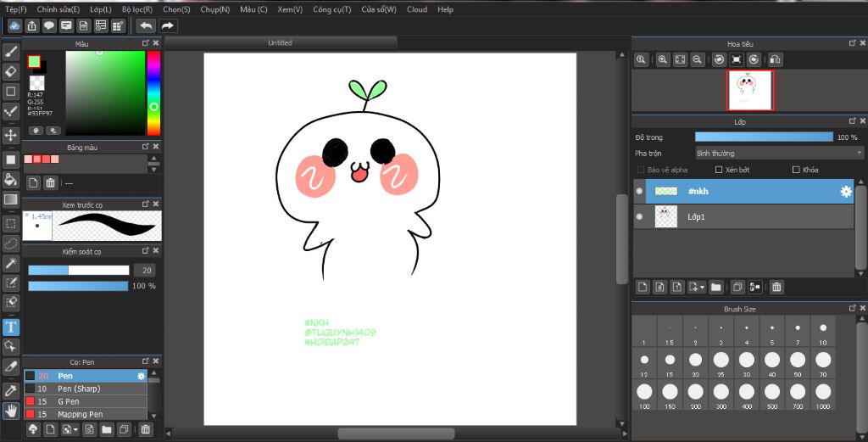Open the Cloud menu
The image size is (868, 442).
tap(417, 9)
